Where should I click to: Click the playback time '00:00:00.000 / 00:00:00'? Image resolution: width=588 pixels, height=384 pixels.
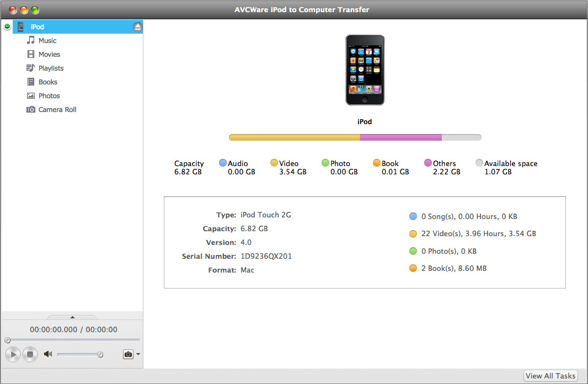click(x=73, y=329)
